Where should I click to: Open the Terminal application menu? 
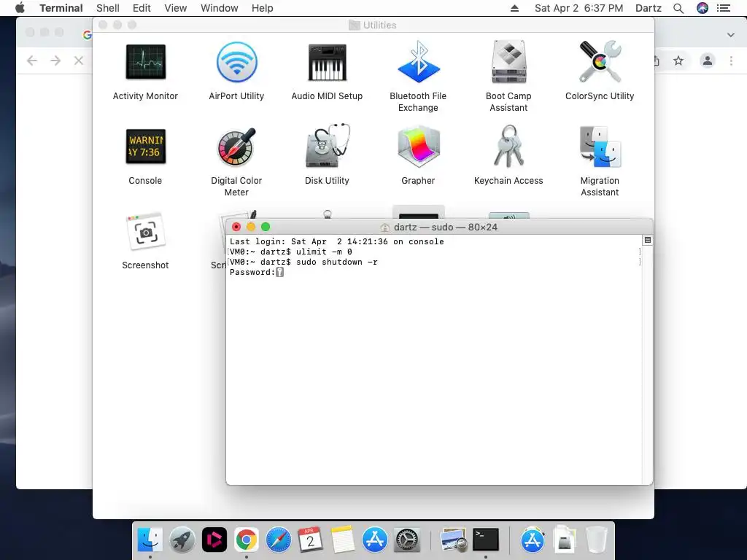point(61,8)
